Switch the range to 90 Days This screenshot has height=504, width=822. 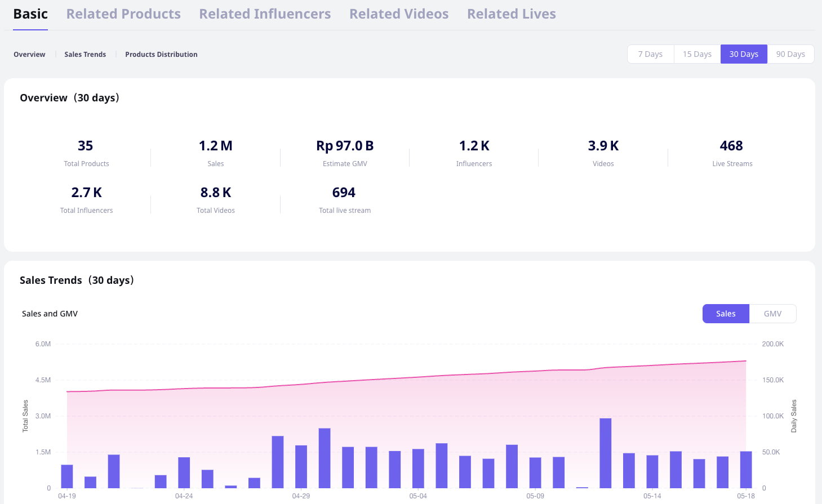click(790, 54)
